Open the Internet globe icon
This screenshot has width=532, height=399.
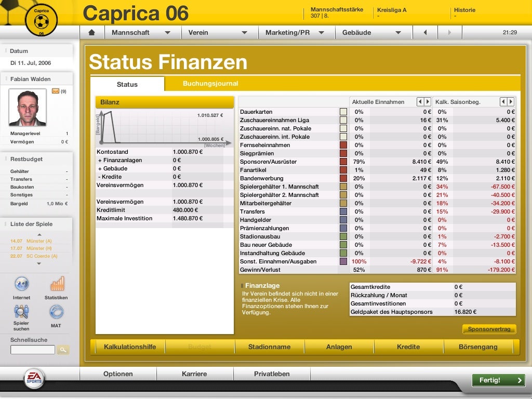click(21, 284)
